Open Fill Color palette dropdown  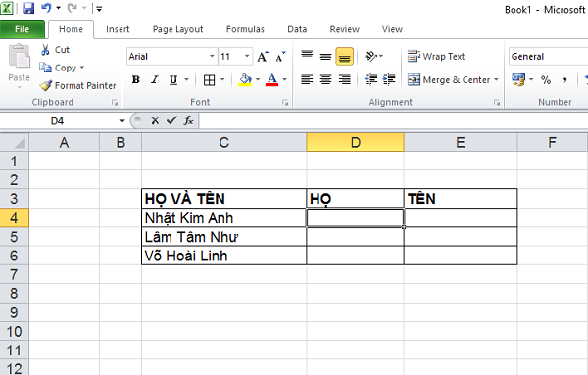coord(258,79)
